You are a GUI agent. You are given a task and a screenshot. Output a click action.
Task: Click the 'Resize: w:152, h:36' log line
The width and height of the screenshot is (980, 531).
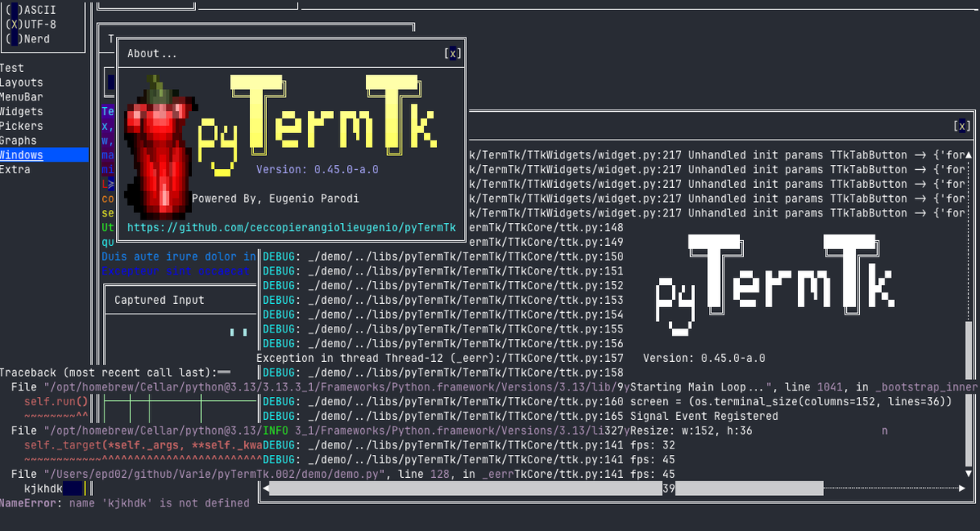(691, 431)
